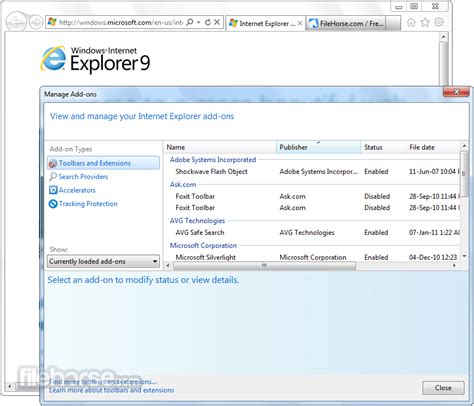Image resolution: width=474 pixels, height=406 pixels.
Task: Click the Internet Explorer 9 logo on the page
Action: (95, 60)
